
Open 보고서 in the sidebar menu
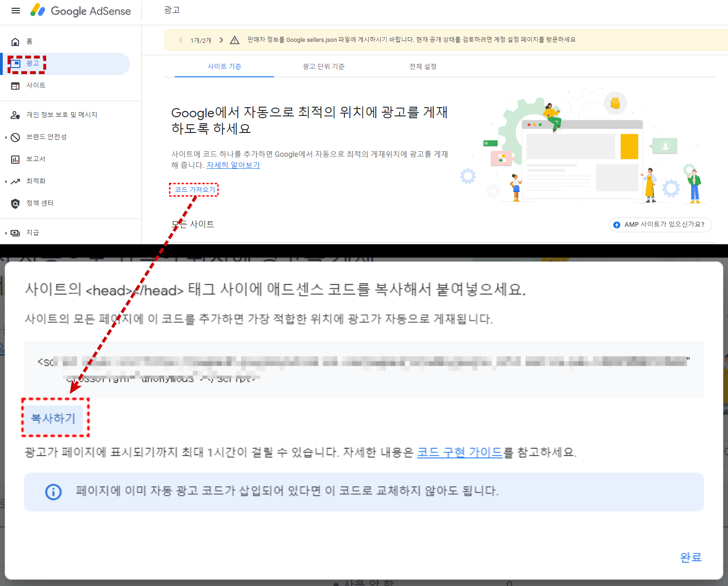(36, 159)
